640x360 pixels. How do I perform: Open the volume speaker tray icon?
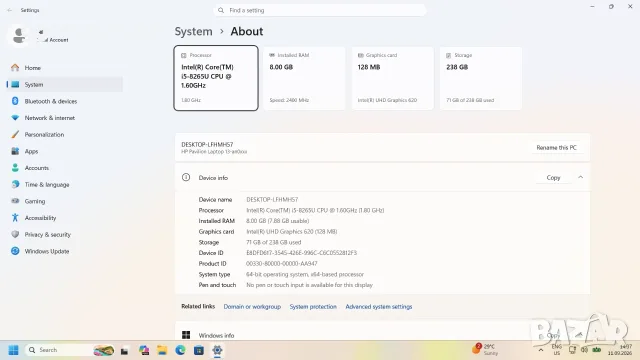point(584,350)
